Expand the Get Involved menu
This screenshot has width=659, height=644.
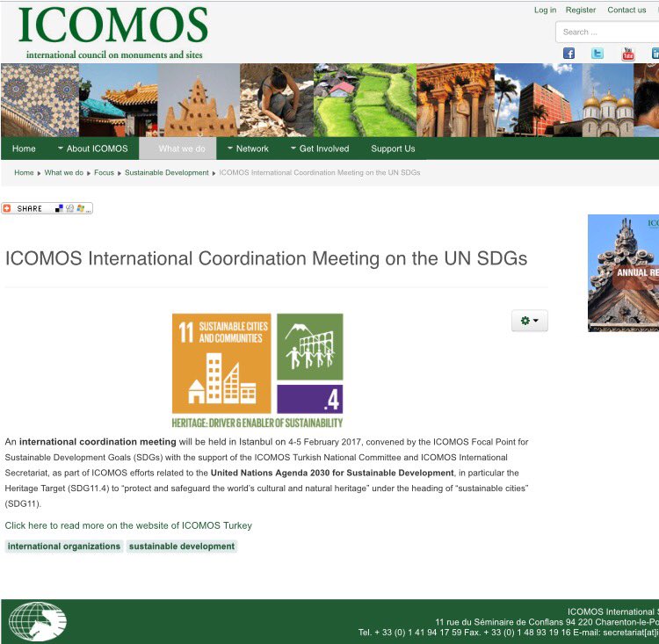(x=320, y=148)
